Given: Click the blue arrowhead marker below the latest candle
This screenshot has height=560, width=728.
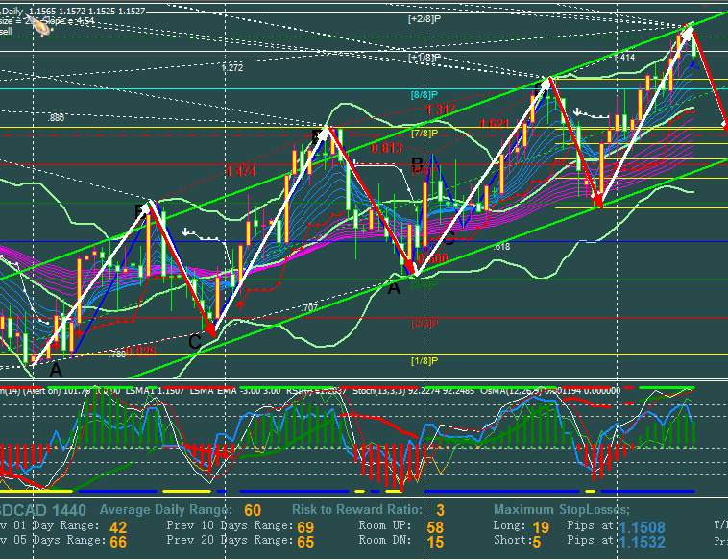Looking at the screenshot, I should [x=693, y=66].
